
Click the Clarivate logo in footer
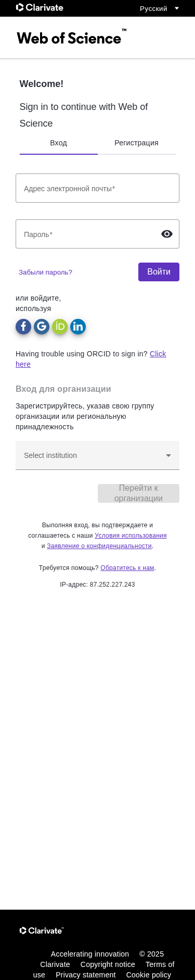click(x=42, y=931)
